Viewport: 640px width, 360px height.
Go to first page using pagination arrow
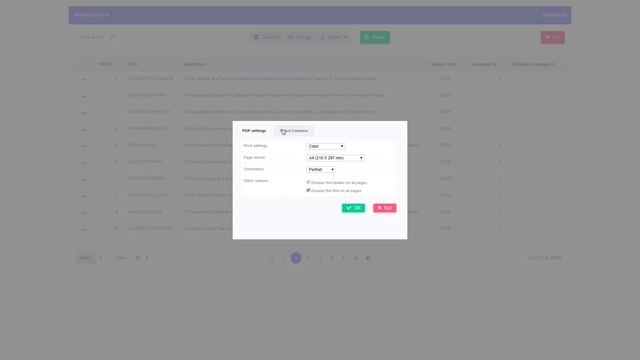(271, 258)
